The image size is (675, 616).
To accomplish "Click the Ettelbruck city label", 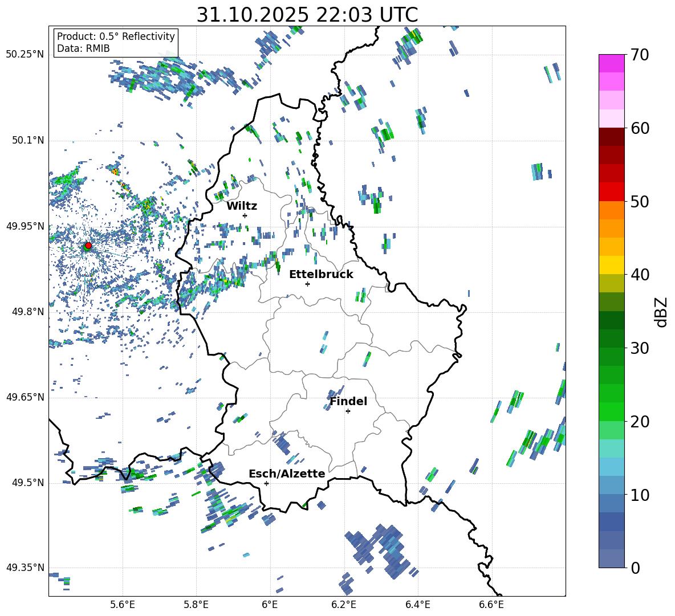I will (321, 275).
